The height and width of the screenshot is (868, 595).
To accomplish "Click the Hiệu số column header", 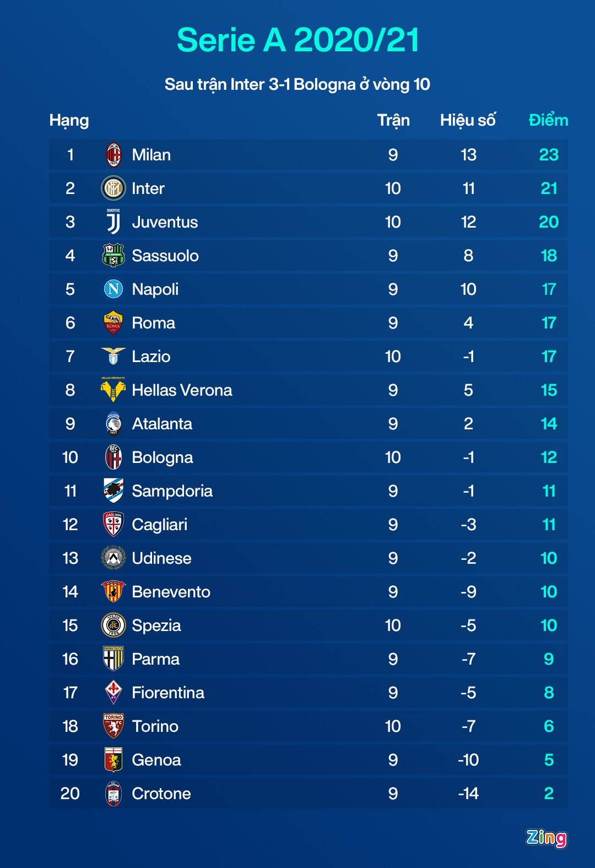I will (468, 120).
